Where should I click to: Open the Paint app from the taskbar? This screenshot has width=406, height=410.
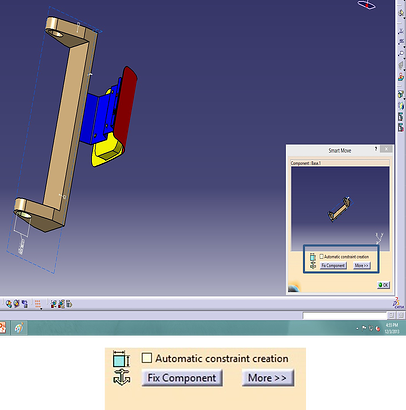[19, 328]
